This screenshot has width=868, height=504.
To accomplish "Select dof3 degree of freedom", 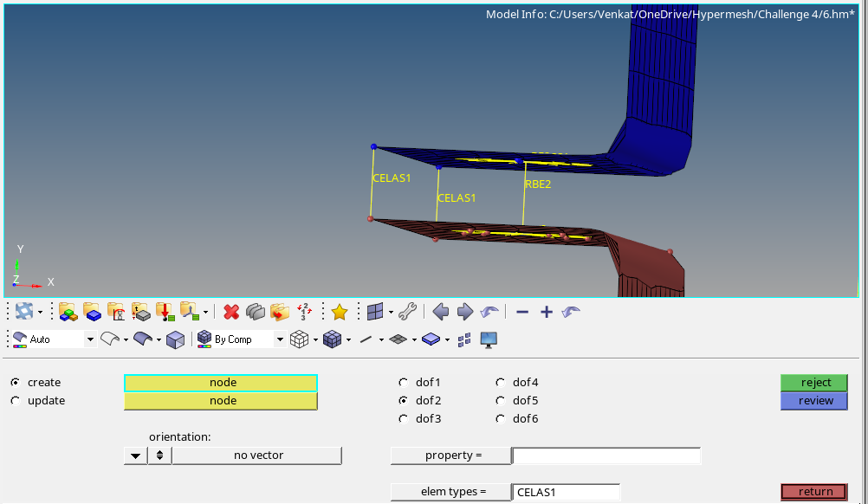I will pos(403,418).
